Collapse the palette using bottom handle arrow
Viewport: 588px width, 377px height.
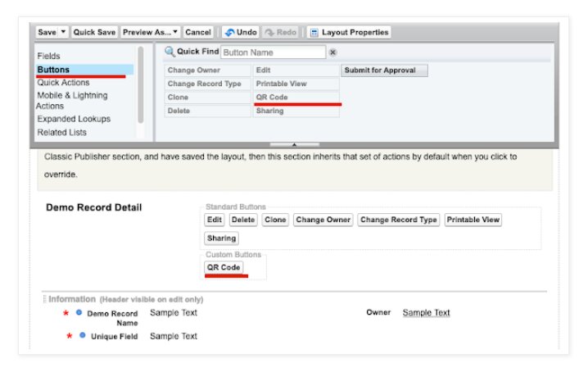[294, 144]
